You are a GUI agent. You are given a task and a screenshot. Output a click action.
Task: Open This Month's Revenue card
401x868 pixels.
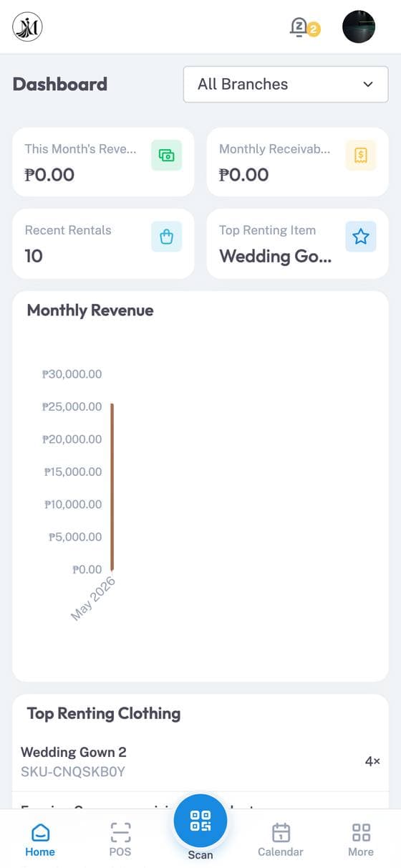(x=103, y=162)
